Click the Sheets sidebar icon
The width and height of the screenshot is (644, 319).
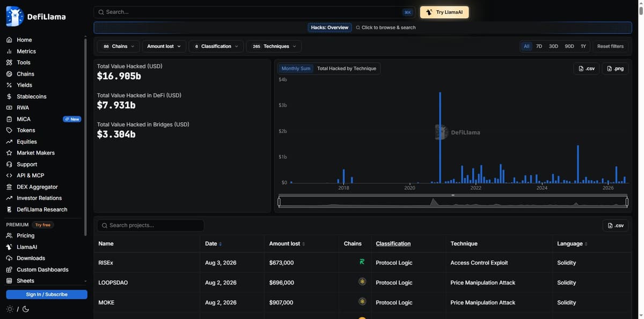pyautogui.click(x=9, y=281)
